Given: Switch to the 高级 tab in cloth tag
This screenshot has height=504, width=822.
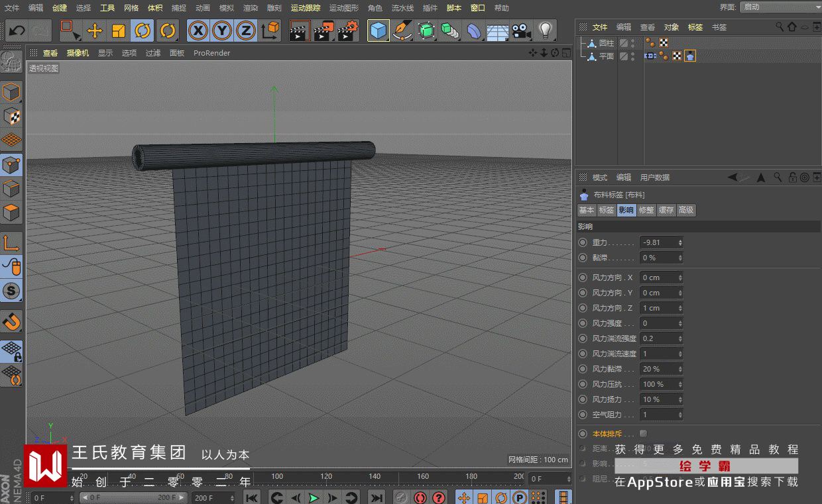Looking at the screenshot, I should tap(686, 210).
